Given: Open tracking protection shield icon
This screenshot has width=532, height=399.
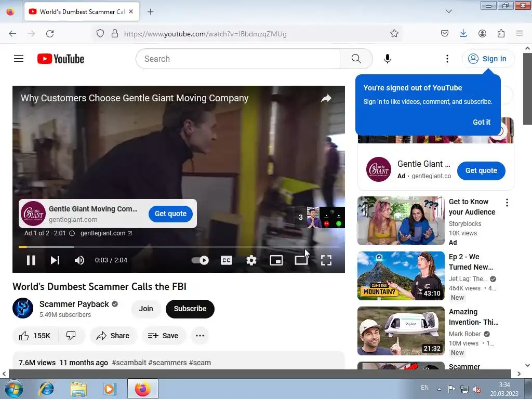Looking at the screenshot, I should point(100,34).
